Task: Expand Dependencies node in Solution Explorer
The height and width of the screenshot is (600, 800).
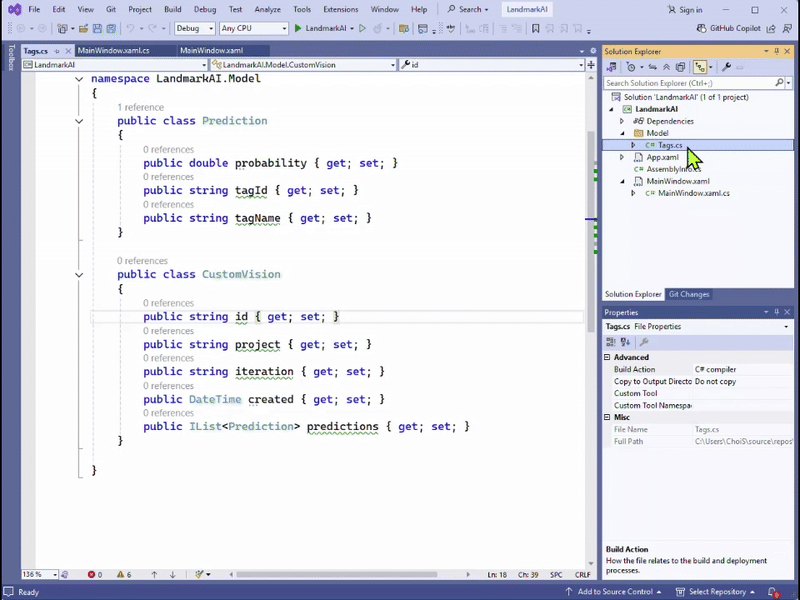Action: [x=621, y=121]
